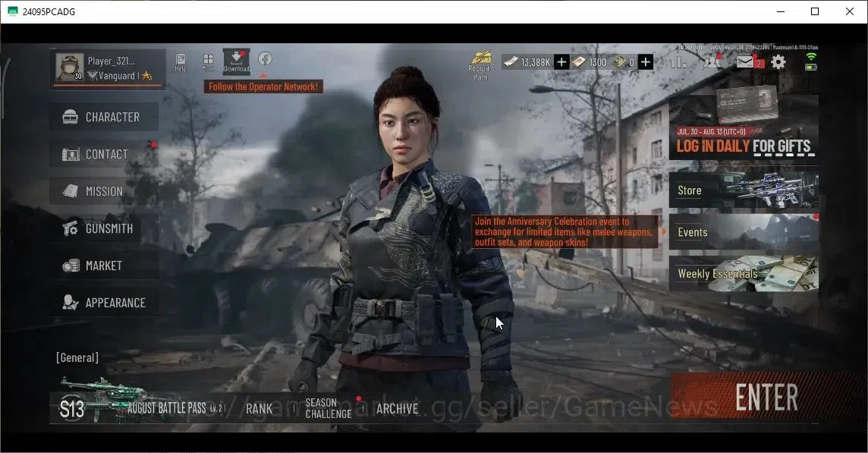Image resolution: width=868 pixels, height=453 pixels.
Task: Click the Anniversary Celebration event tooltip
Action: click(x=565, y=231)
